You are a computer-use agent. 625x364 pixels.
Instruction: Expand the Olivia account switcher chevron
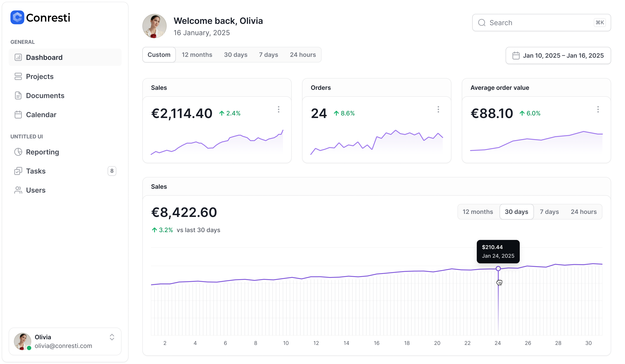tap(112, 337)
